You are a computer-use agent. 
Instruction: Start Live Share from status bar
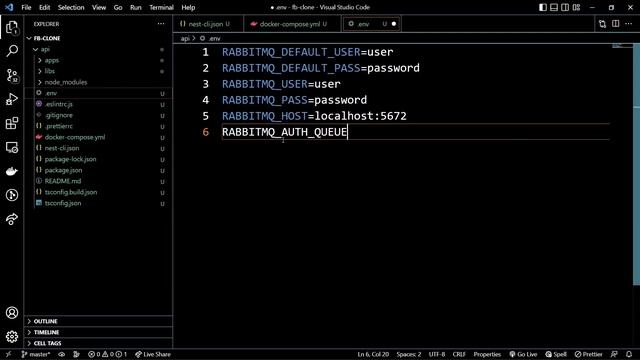pos(153,354)
